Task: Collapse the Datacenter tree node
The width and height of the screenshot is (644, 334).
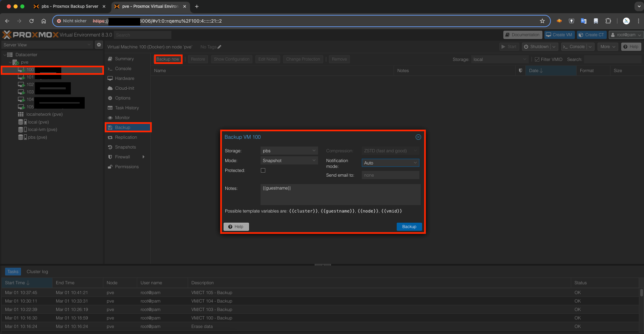Action: click(x=5, y=54)
